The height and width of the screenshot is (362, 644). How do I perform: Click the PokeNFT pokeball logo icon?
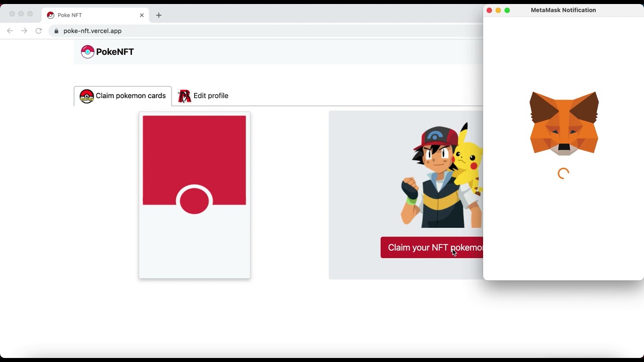(x=88, y=52)
